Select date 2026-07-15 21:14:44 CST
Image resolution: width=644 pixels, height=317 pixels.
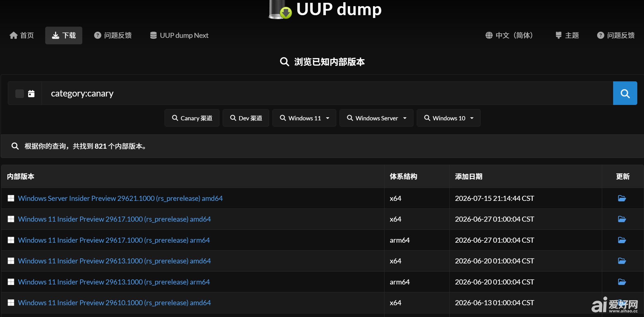click(x=494, y=198)
